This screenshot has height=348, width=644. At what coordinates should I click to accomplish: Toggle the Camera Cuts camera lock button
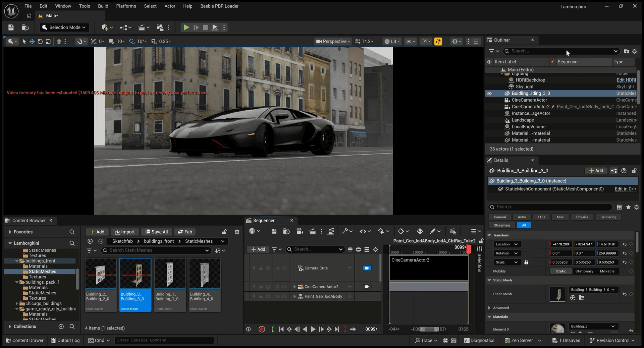click(367, 268)
